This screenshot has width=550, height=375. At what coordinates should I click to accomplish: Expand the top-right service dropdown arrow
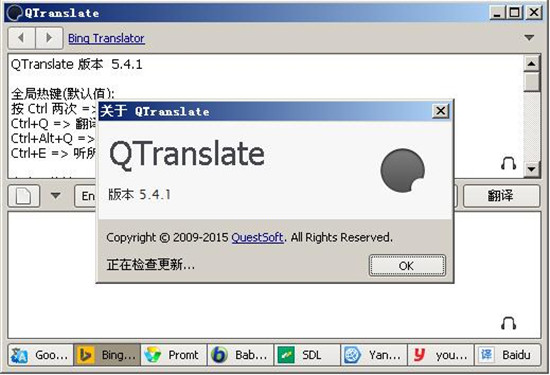coord(529,38)
